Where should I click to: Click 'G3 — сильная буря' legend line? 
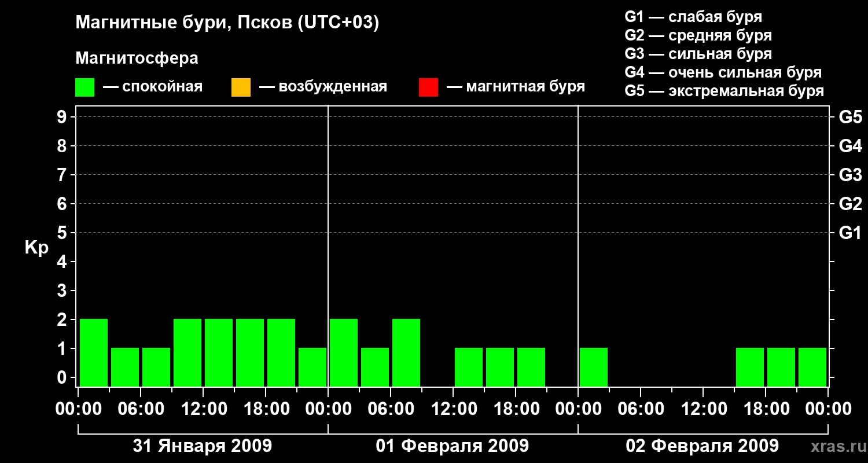click(x=698, y=54)
